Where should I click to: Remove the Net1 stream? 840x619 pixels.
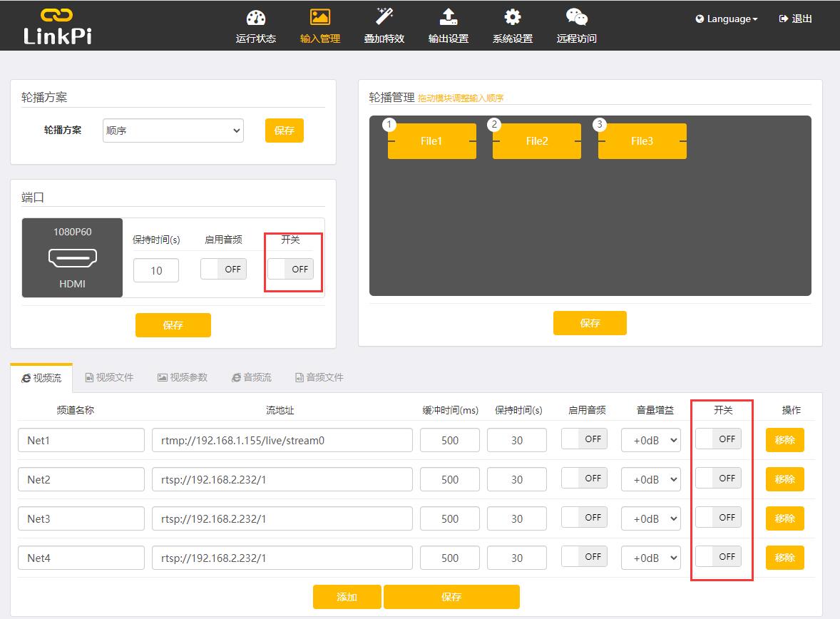click(x=785, y=440)
